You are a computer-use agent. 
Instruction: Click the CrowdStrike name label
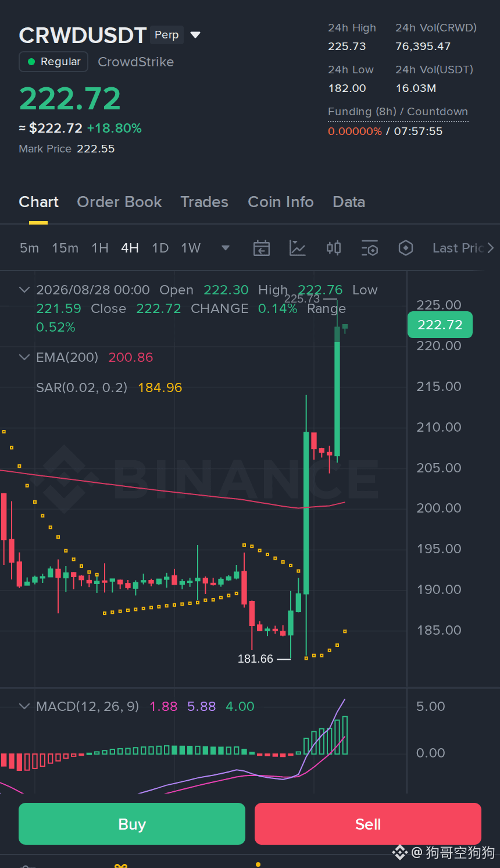pyautogui.click(x=135, y=62)
